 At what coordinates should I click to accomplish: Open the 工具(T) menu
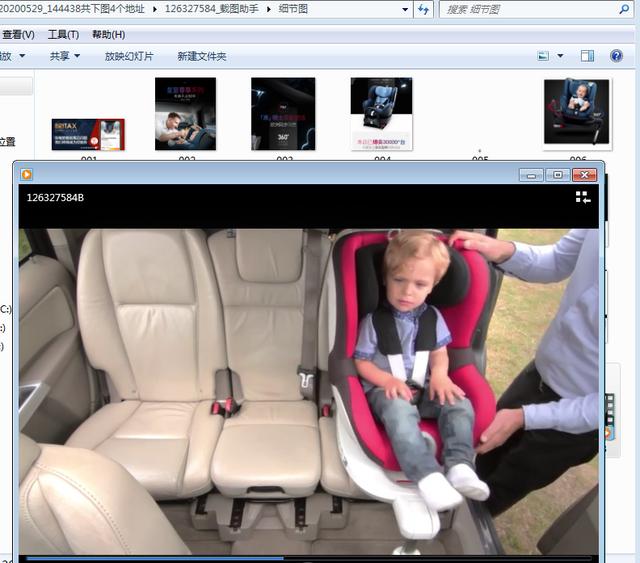[x=64, y=34]
